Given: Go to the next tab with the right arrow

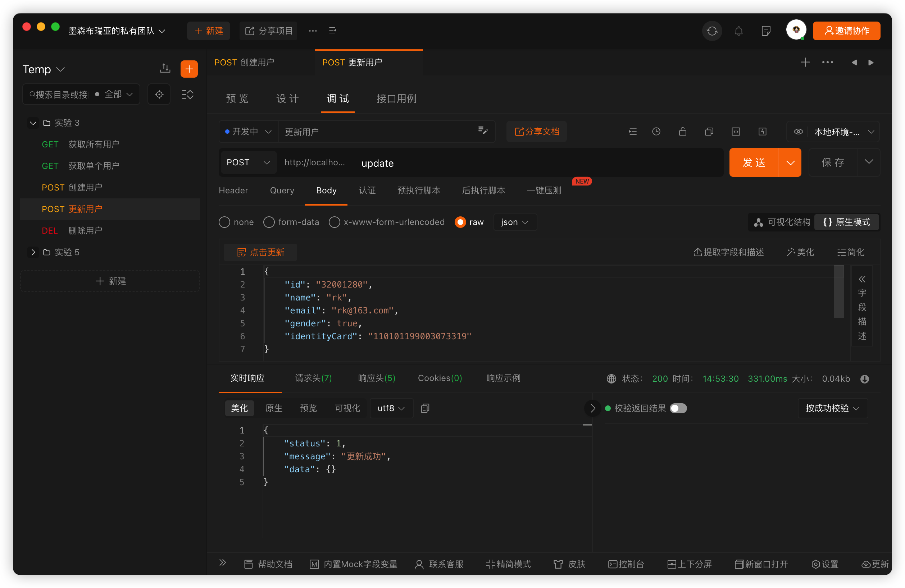Looking at the screenshot, I should 871,62.
